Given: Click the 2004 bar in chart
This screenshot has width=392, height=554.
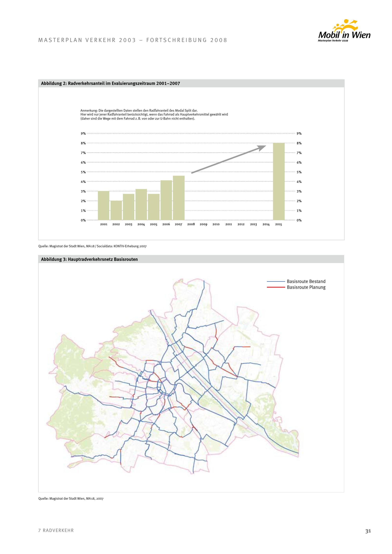Looking at the screenshot, I should 141,205.
